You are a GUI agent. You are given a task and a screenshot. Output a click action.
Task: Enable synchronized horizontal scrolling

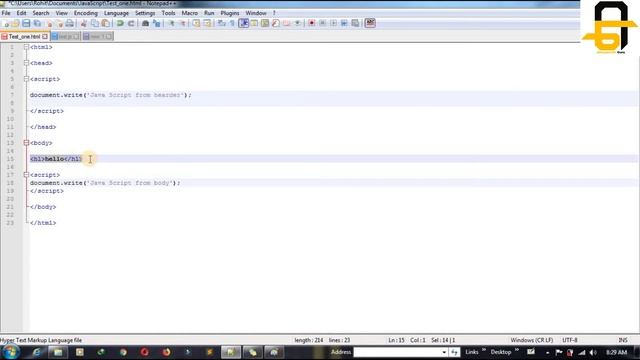pos(207,23)
